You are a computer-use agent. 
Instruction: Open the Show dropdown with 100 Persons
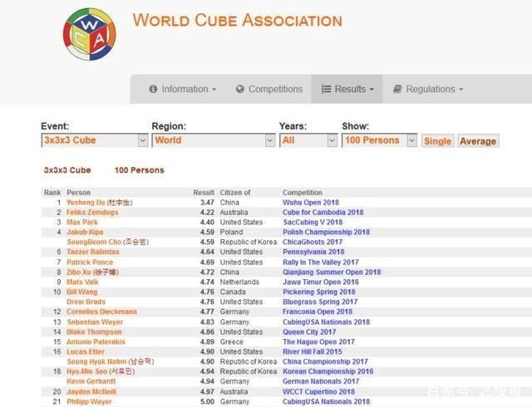pos(379,140)
